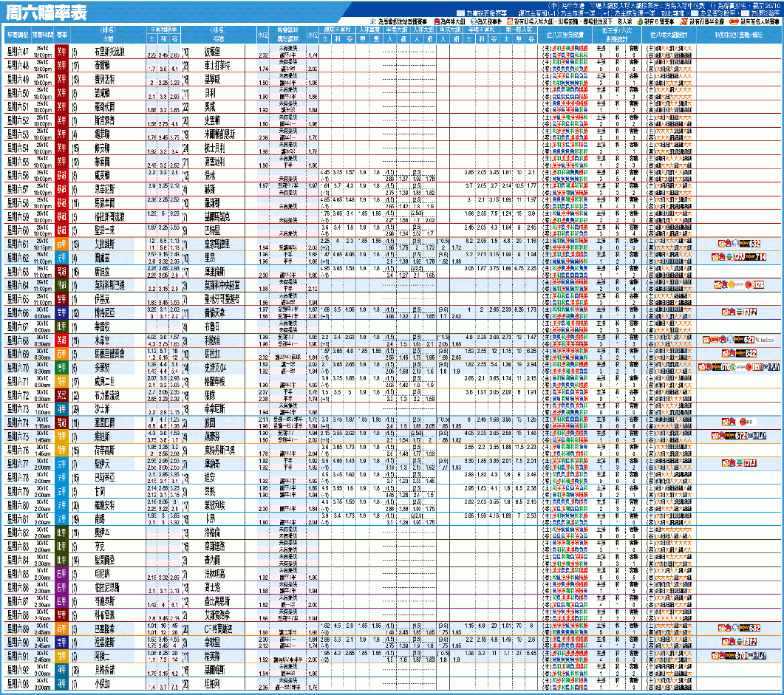
Task: Click the 周六賠率表 title
Action: 46,13
